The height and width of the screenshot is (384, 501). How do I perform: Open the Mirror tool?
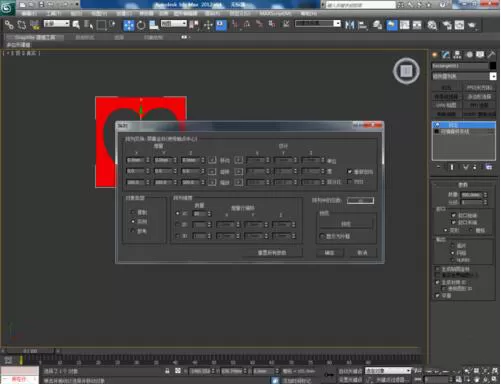click(x=350, y=25)
